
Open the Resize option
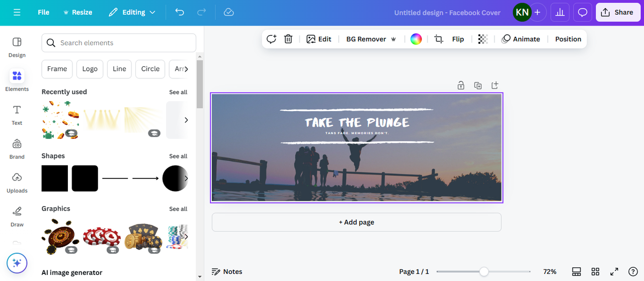pyautogui.click(x=77, y=12)
